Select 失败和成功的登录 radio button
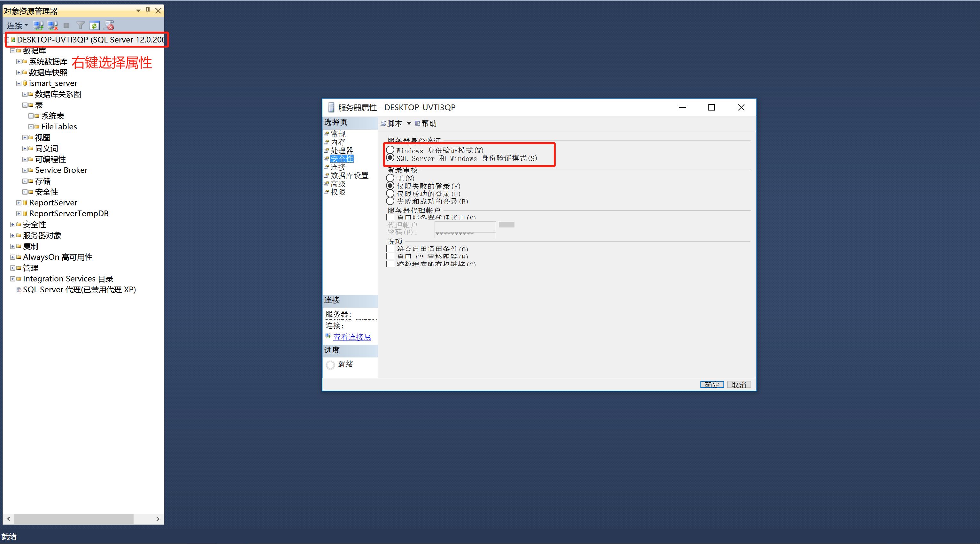 pyautogui.click(x=390, y=201)
